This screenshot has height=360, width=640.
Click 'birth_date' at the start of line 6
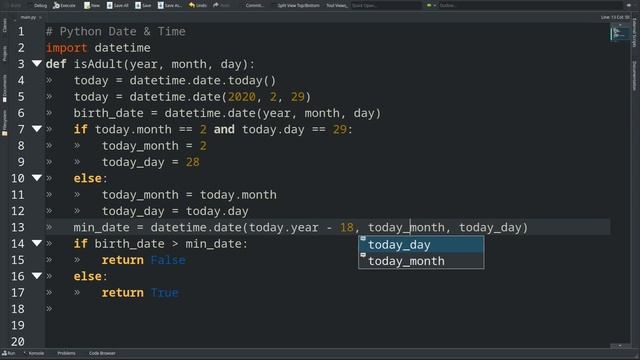(x=109, y=113)
